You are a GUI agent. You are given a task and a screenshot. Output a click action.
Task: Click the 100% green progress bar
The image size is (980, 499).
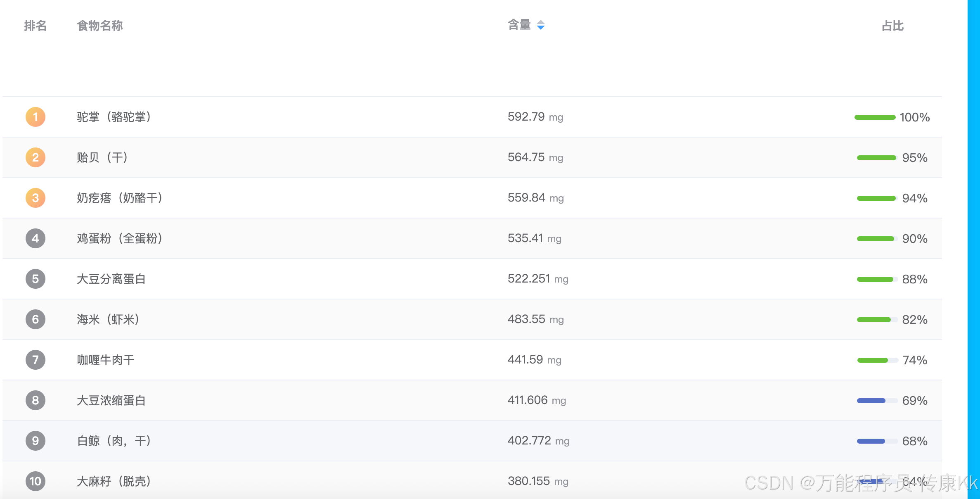coord(875,117)
